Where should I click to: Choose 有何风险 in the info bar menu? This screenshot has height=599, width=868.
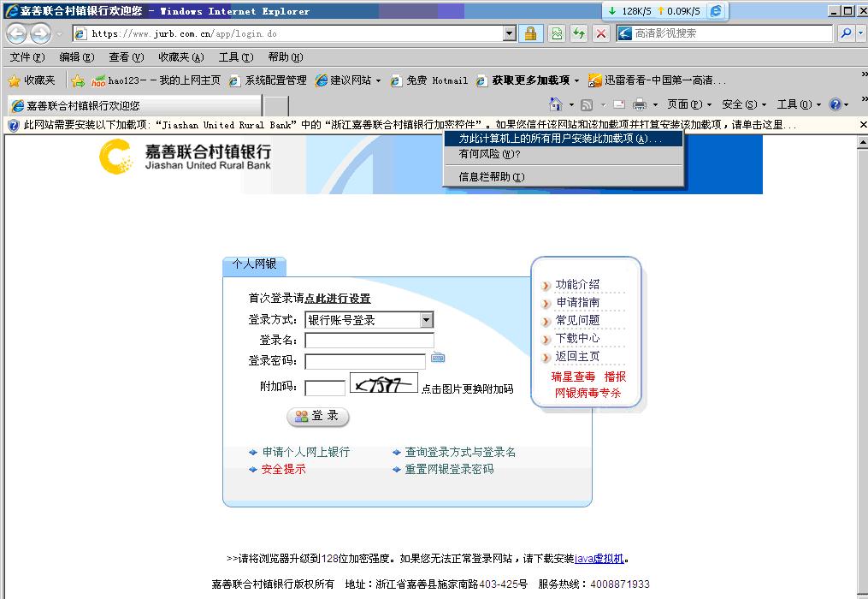(x=489, y=155)
